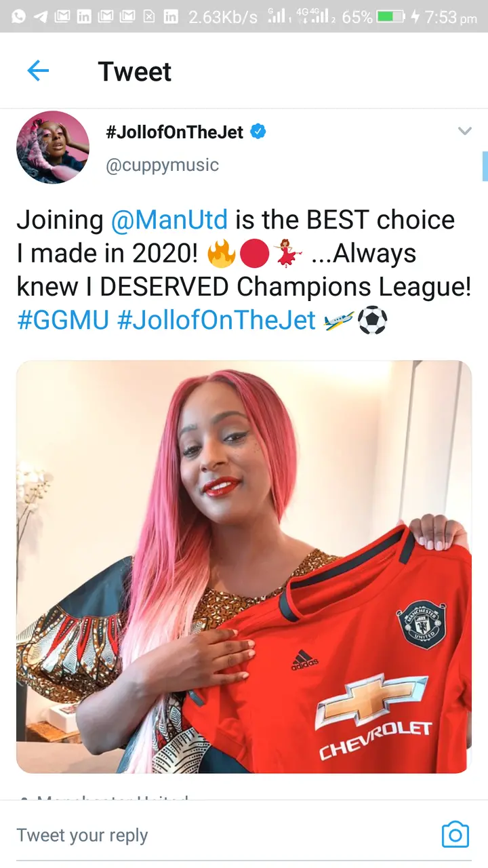Tap the WhatsApp notification icon
The image size is (488, 868).
pyautogui.click(x=19, y=16)
